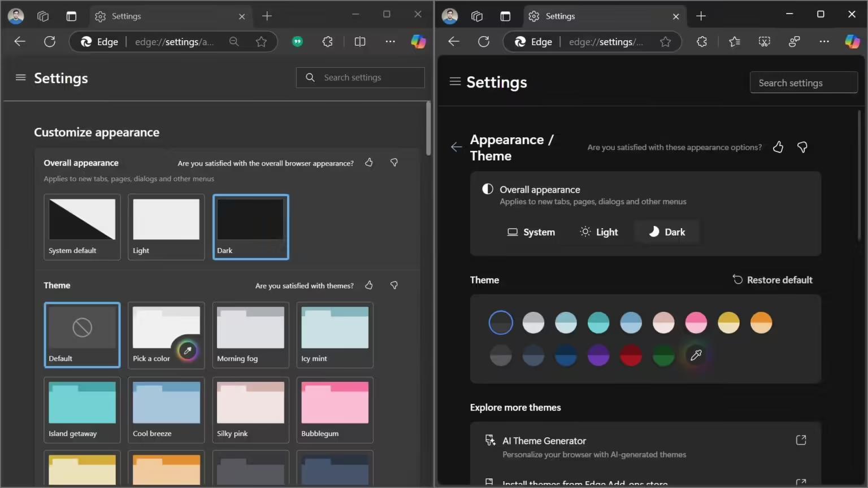Open Favorites list in the right toolbar

[734, 41]
